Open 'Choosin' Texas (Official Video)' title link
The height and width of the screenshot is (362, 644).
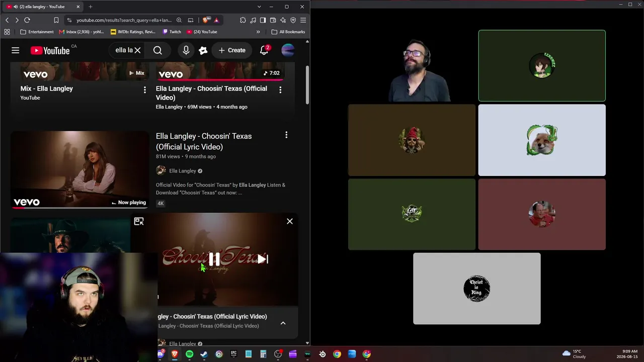(211, 93)
